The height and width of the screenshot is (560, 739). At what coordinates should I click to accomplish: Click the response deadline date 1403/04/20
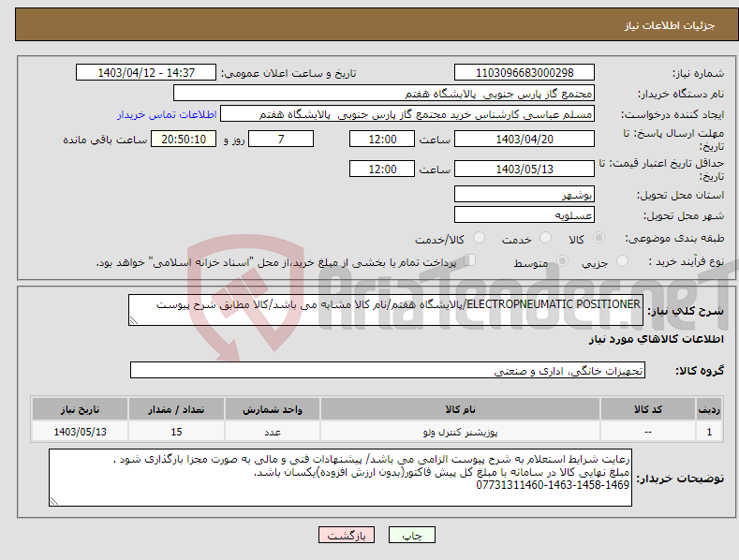point(525,139)
